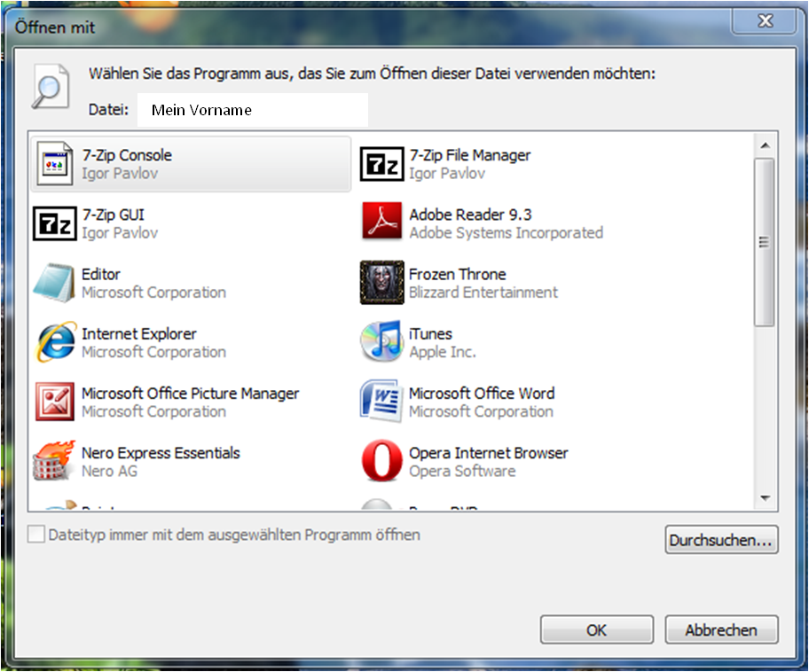The height and width of the screenshot is (672, 809).
Task: Click the 'Apple Inc.' publisher text
Action: [x=443, y=352]
